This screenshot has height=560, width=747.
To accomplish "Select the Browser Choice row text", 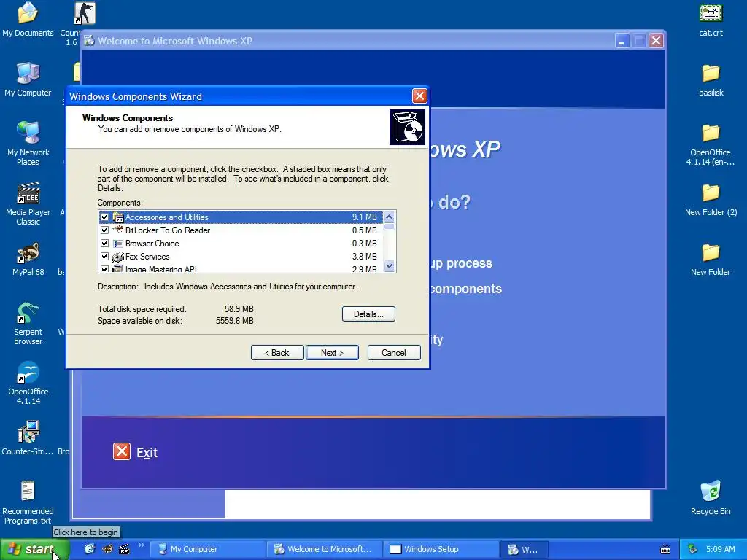I will pos(152,244).
